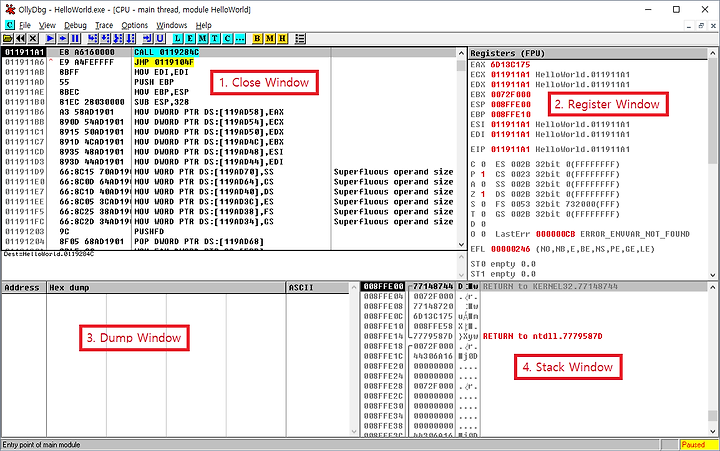The height and width of the screenshot is (451, 720).
Task: Open INT3 breakpoints with the yellow B icon
Action: [257, 39]
